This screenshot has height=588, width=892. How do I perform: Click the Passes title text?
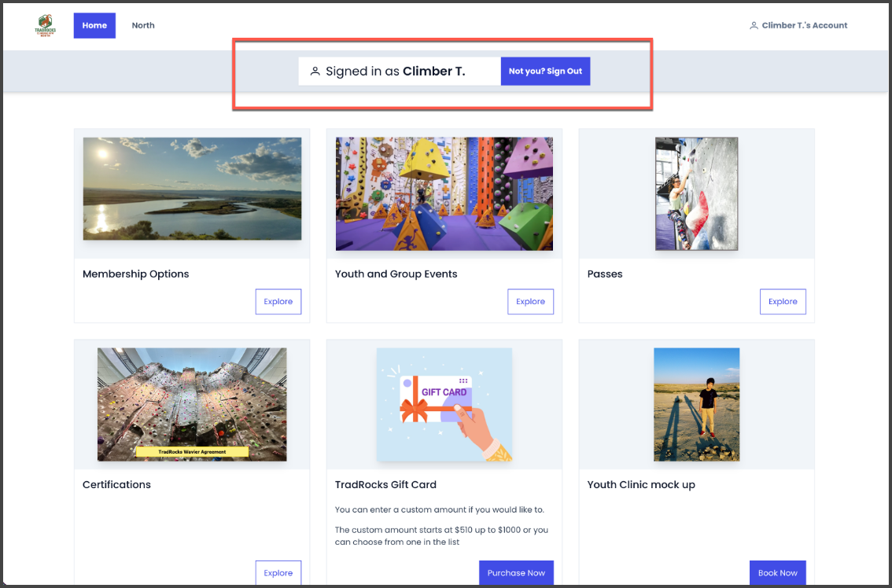(605, 274)
